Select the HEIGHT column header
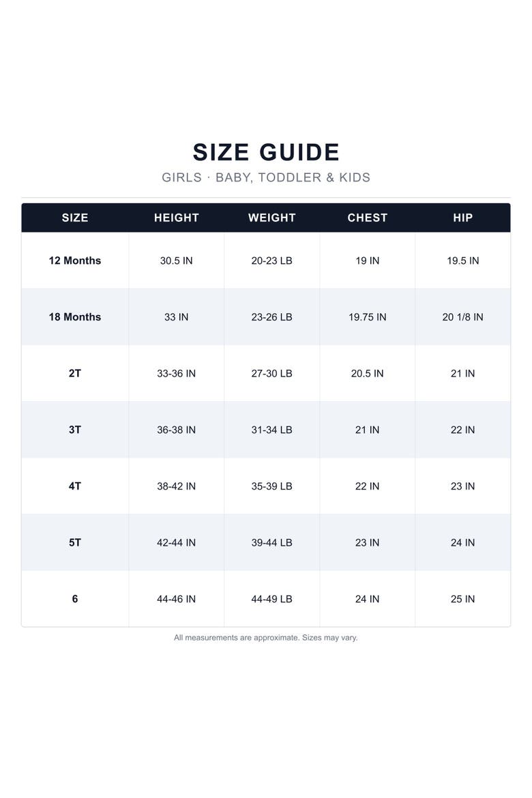This screenshot has height=798, width=532. [176, 218]
